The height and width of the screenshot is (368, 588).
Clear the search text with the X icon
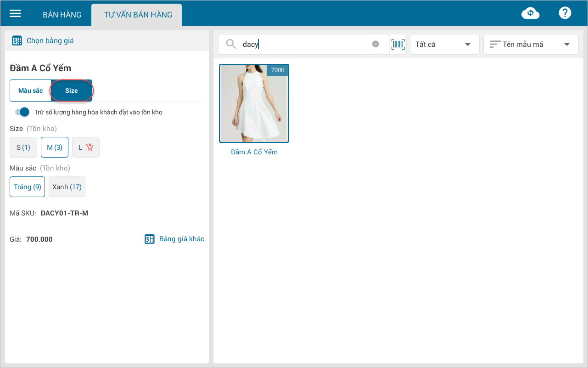pos(375,44)
